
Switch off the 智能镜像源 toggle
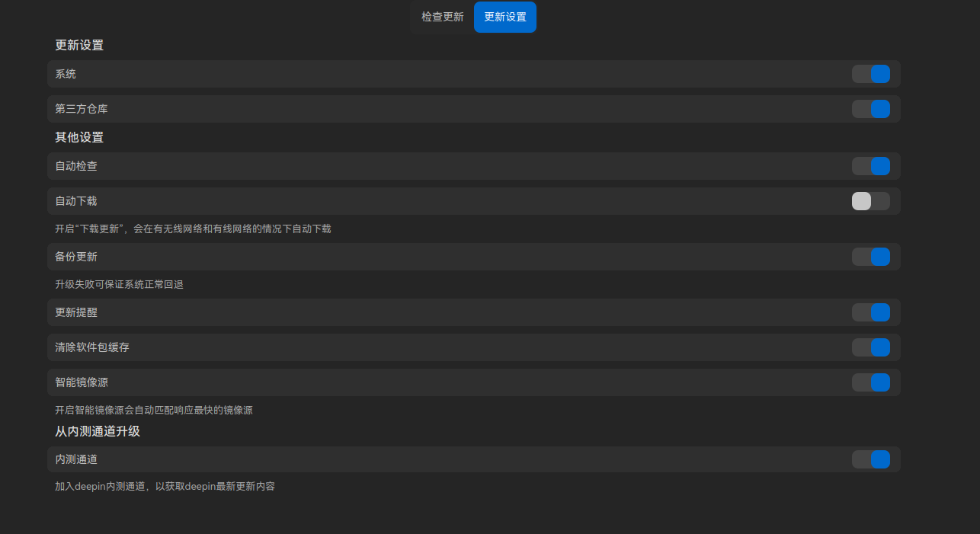(871, 382)
